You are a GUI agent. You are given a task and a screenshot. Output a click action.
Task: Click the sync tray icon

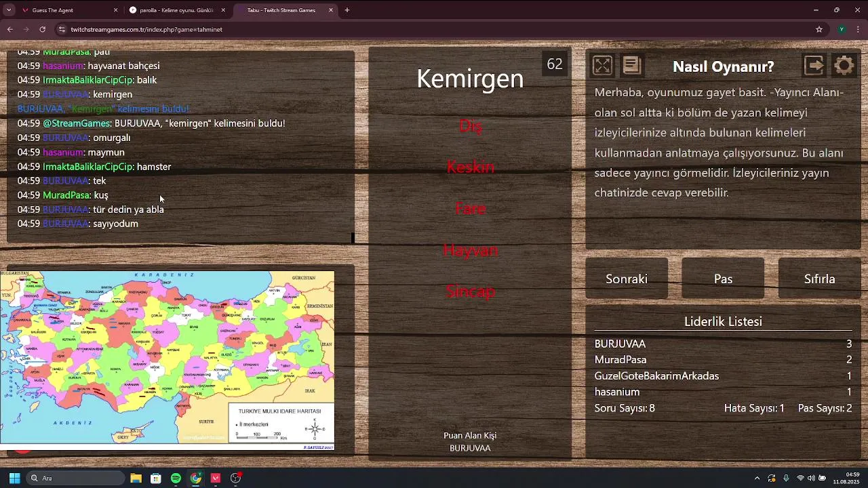point(772,478)
